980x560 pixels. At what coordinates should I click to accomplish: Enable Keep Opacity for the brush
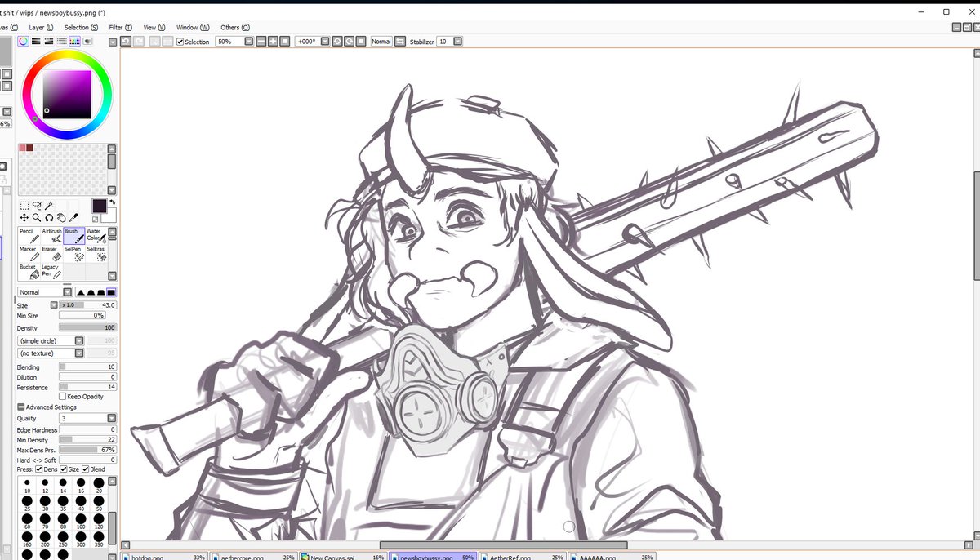(x=64, y=396)
